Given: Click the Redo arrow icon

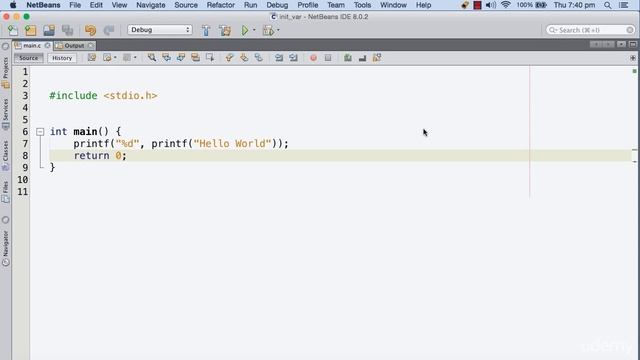Looking at the screenshot, I should tap(109, 30).
